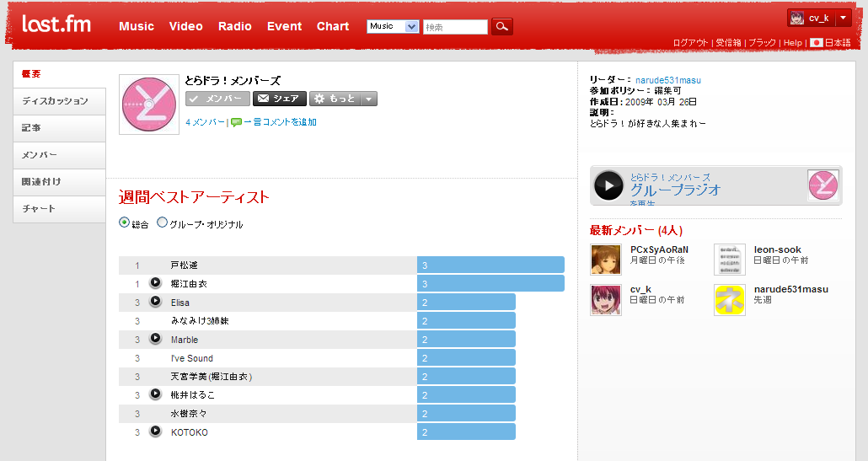The height and width of the screenshot is (461, 868).
Task: Open the Music menu
Action: click(137, 26)
